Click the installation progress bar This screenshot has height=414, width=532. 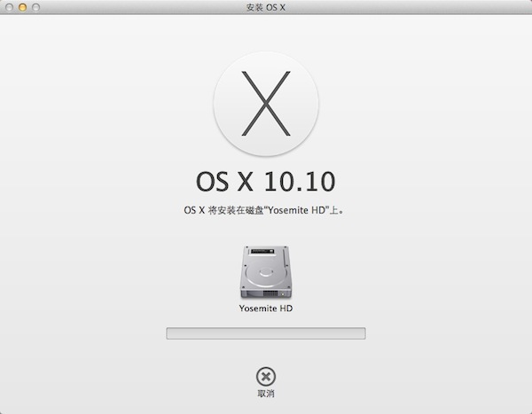(266, 333)
